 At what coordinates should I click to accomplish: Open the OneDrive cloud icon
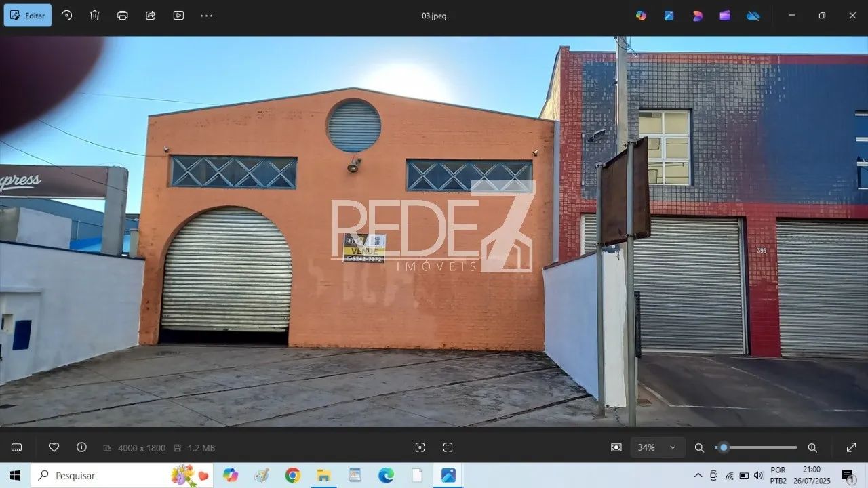pyautogui.click(x=753, y=16)
